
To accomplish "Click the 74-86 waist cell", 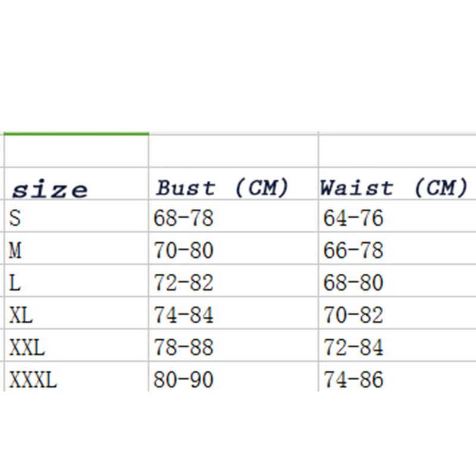I will (x=353, y=379).
